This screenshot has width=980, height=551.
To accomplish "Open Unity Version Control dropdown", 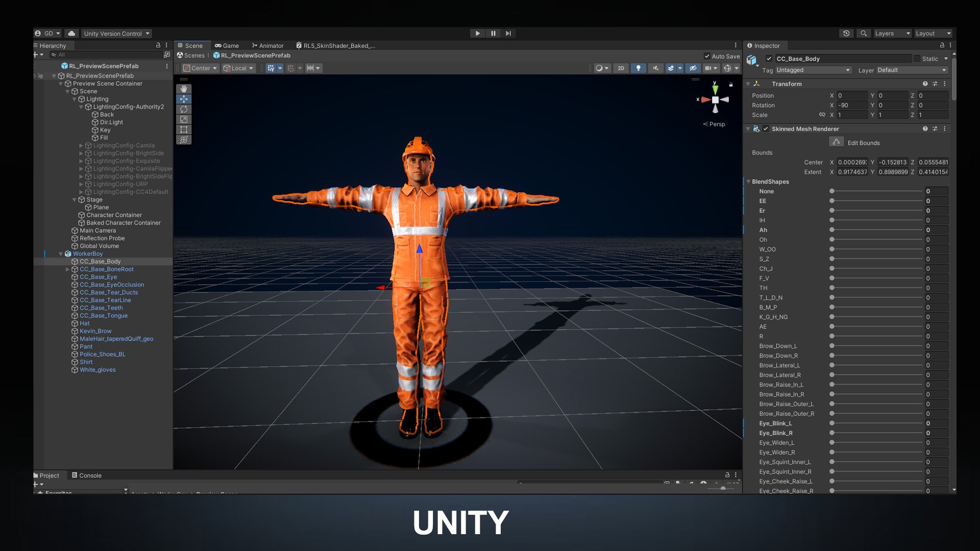I will coord(117,33).
